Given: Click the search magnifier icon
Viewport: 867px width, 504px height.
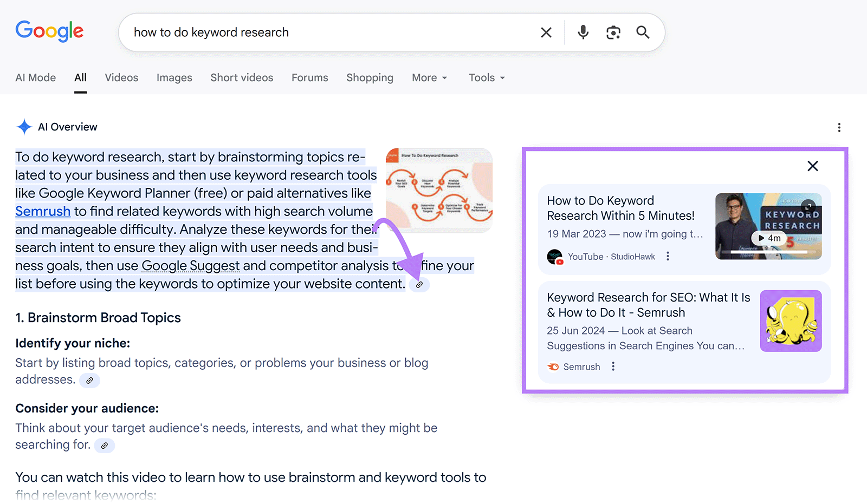Looking at the screenshot, I should point(642,32).
